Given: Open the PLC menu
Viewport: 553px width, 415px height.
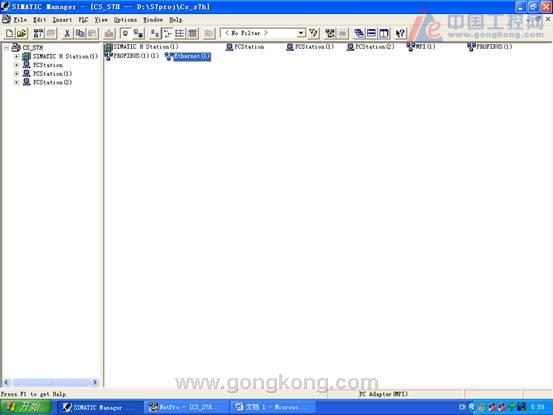Looking at the screenshot, I should (83, 20).
